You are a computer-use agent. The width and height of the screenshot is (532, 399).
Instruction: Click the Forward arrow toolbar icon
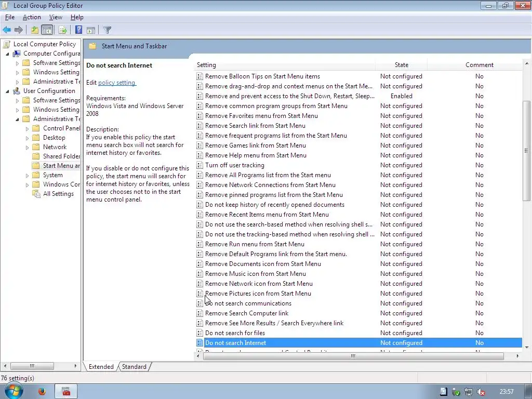pyautogui.click(x=19, y=30)
